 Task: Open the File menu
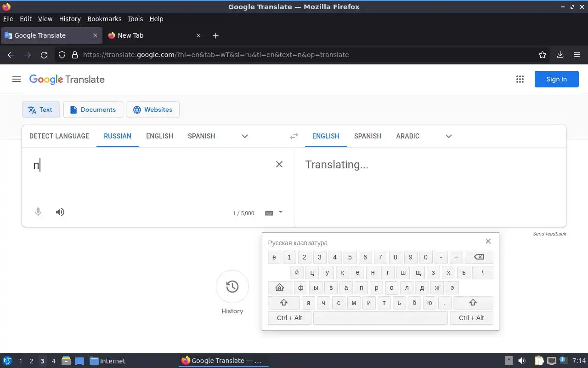(8, 19)
